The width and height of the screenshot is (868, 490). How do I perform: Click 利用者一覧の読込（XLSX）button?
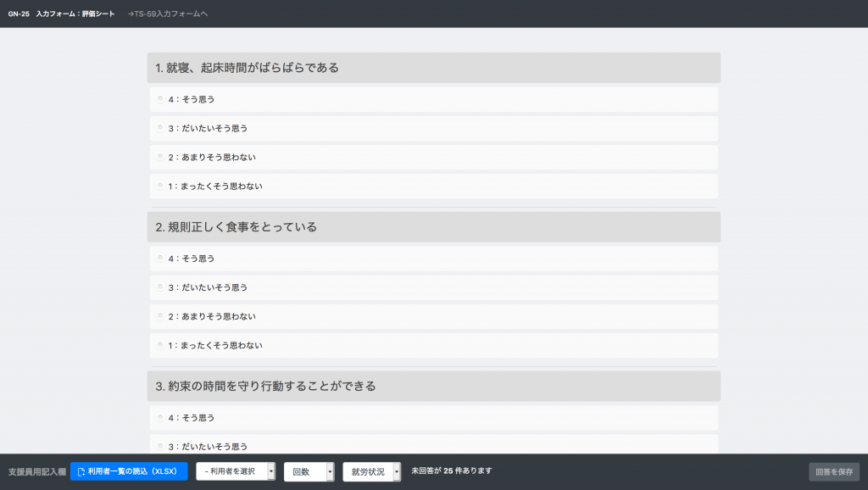[x=129, y=471]
